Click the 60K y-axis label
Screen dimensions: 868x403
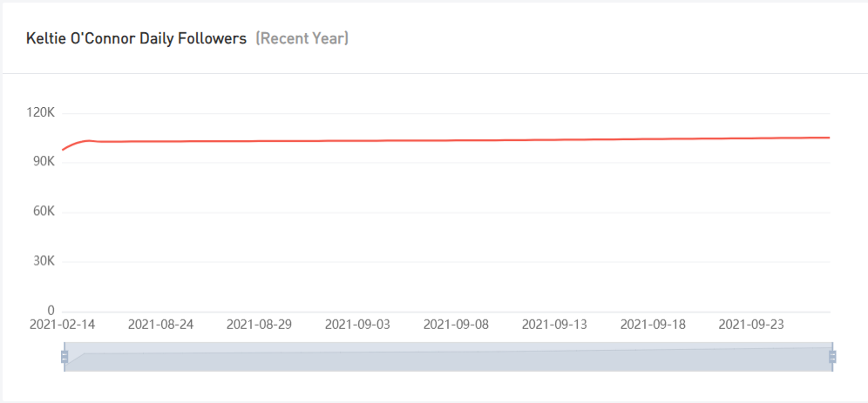(44, 212)
